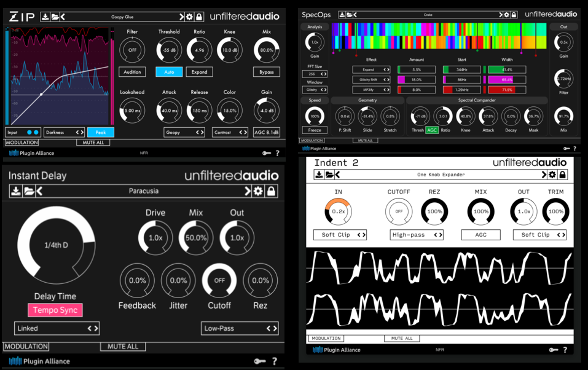Image resolution: width=588 pixels, height=370 pixels.
Task: Open help question mark in Instant Delay
Action: tap(275, 361)
